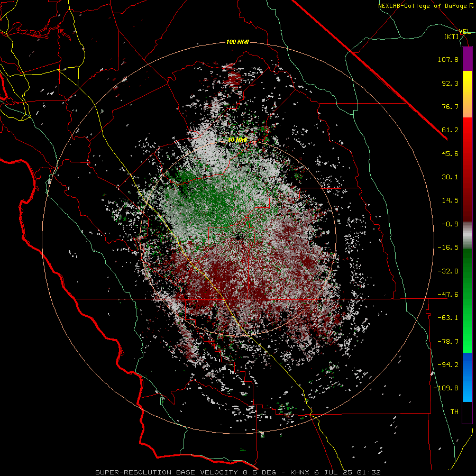Select the -78.7 scale value
This screenshot has width=476, height=476.
[448, 342]
